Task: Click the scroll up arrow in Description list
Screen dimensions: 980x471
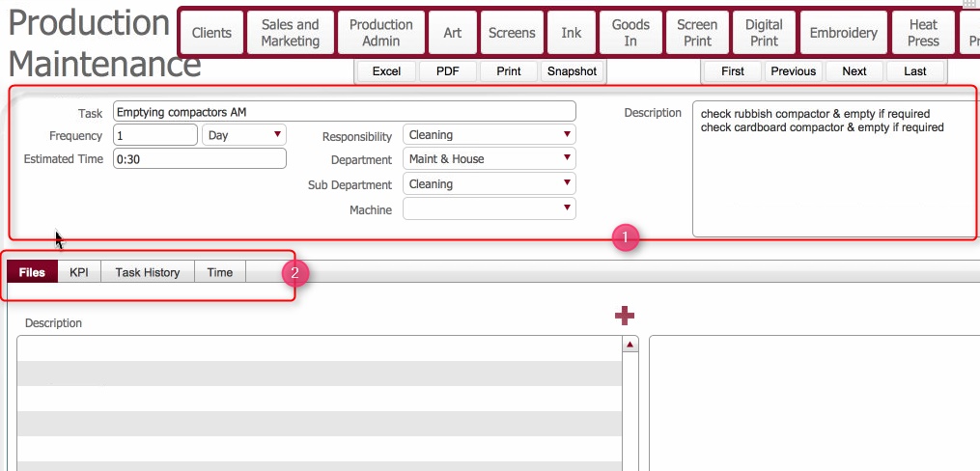Action: point(630,345)
